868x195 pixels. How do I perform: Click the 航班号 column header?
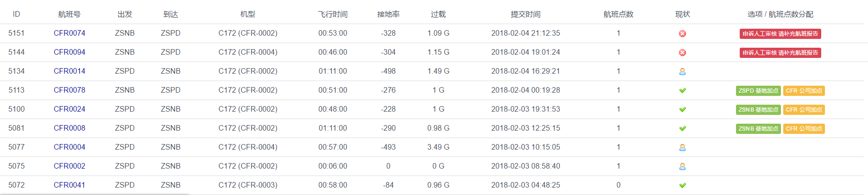click(69, 14)
